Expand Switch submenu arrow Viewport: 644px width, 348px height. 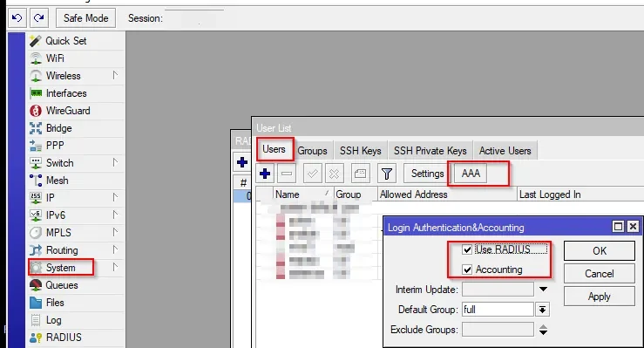(x=115, y=163)
